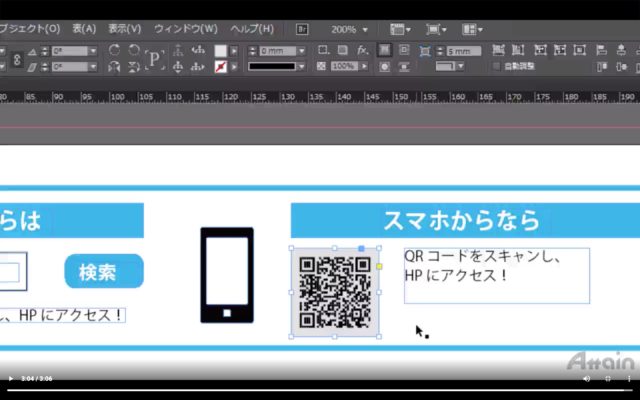Viewport: 640px width, 400px height.
Task: Open the view options dropdown
Action: [x=400, y=29]
